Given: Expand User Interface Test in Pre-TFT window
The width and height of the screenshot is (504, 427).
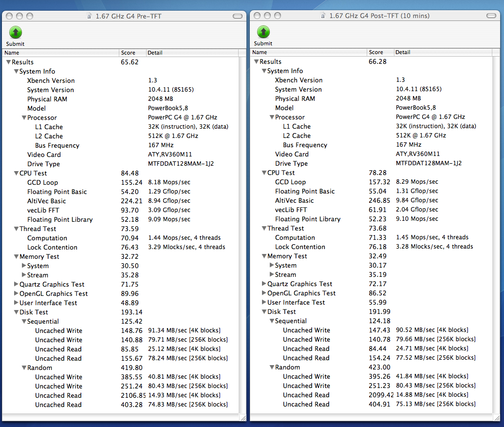Looking at the screenshot, I should pos(16,303).
